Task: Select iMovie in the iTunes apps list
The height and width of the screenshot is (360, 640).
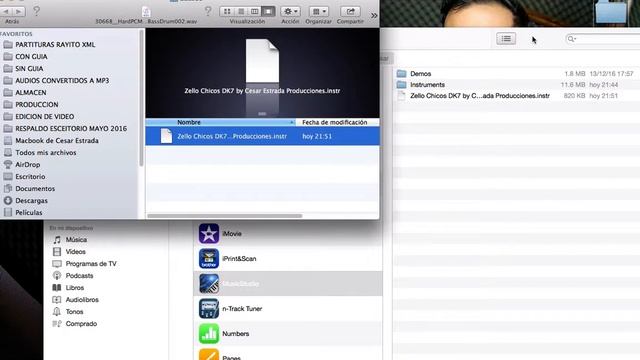Action: point(288,233)
